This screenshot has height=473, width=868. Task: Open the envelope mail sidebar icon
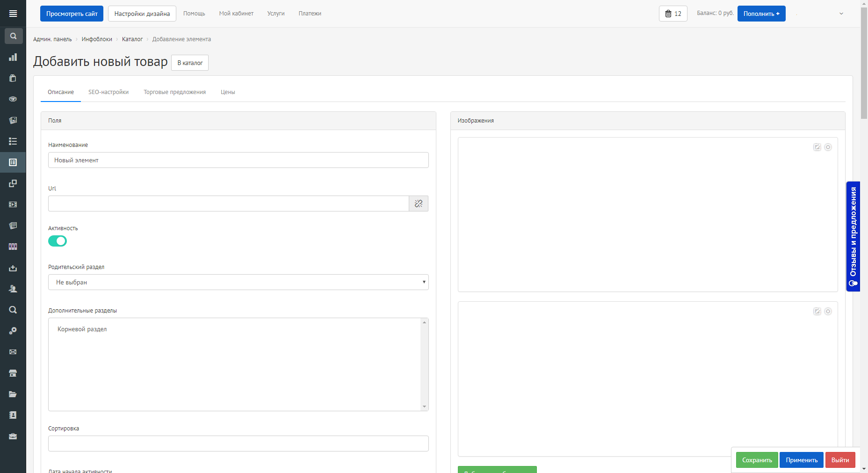pyautogui.click(x=13, y=352)
